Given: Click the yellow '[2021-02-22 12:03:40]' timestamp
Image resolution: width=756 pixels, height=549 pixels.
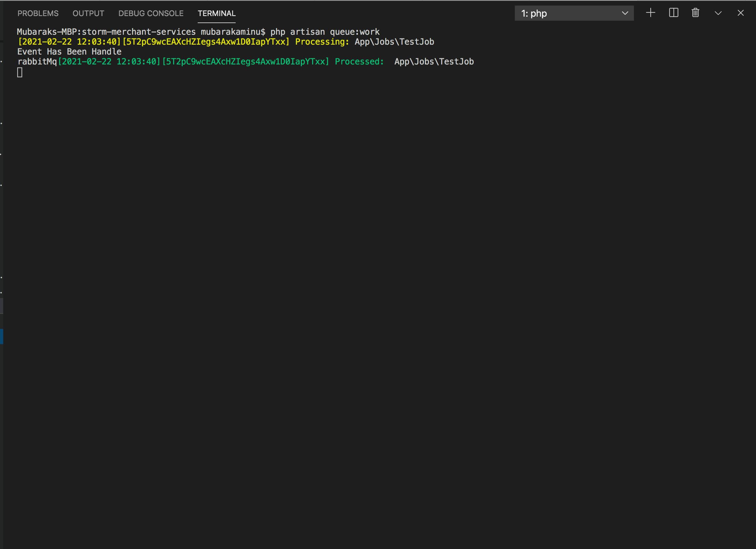Looking at the screenshot, I should [69, 42].
